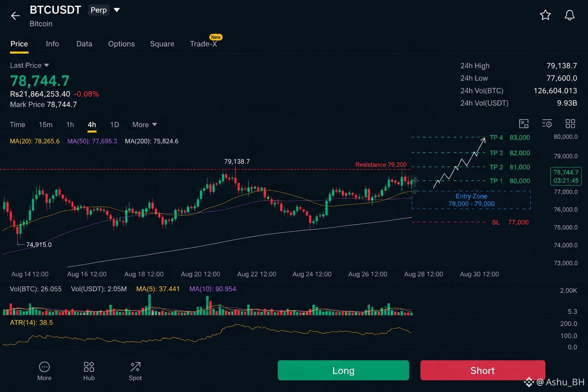Open the Hub icon in bottom bar
Screen dimensions: 588x392
[x=89, y=371]
